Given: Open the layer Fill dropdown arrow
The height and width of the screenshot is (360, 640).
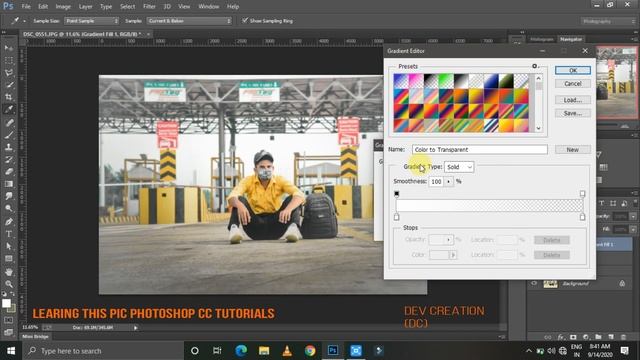Looking at the screenshot, I should (633, 229).
